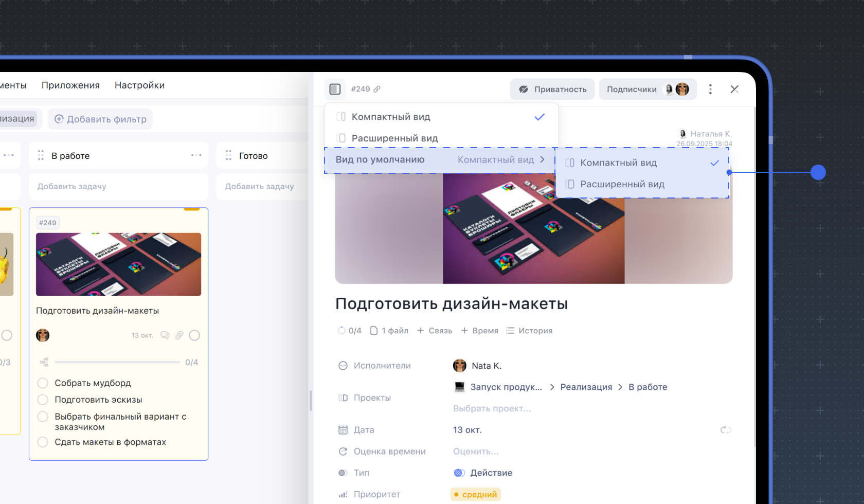Open В работе column options dots
The image size is (864, 504).
[x=196, y=155]
